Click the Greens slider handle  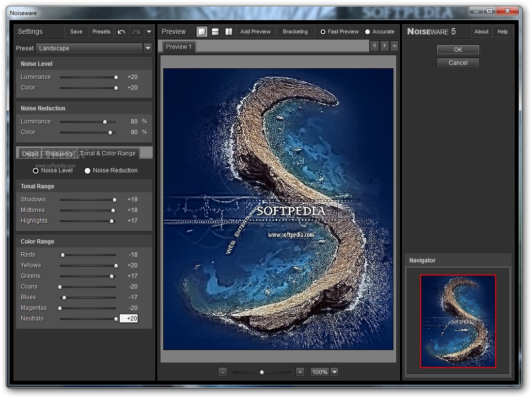click(x=111, y=276)
